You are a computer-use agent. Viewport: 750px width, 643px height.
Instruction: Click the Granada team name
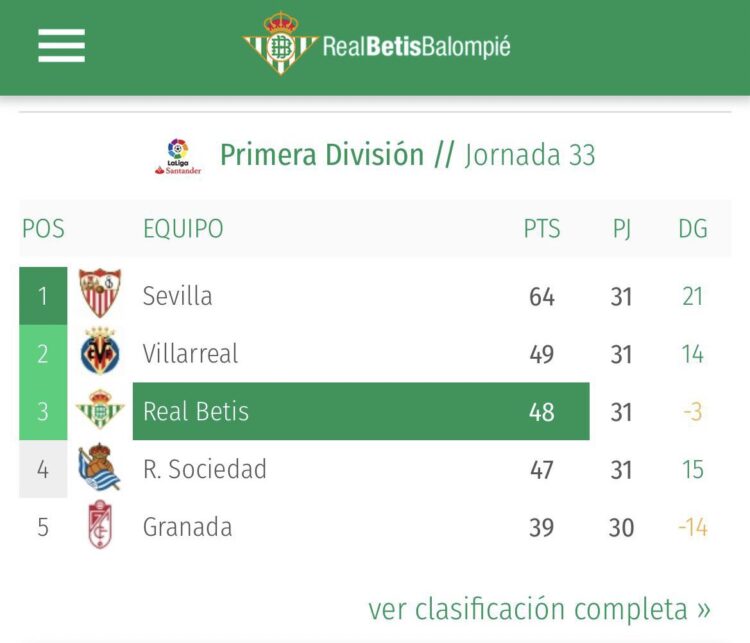(188, 527)
